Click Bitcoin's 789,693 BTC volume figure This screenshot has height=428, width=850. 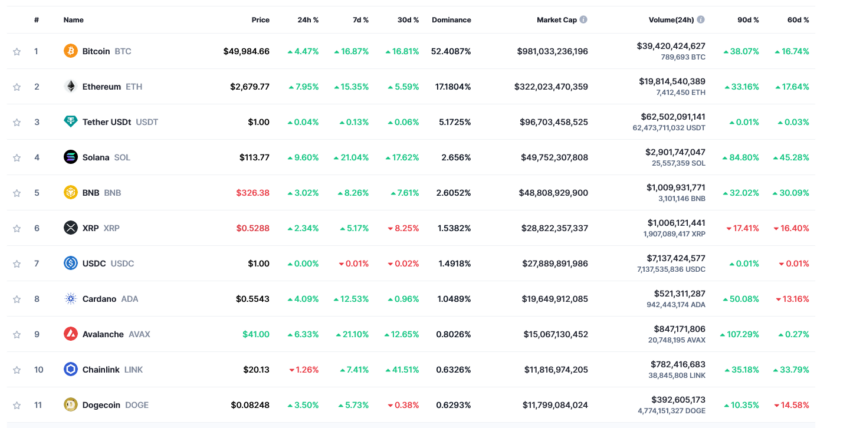(683, 57)
